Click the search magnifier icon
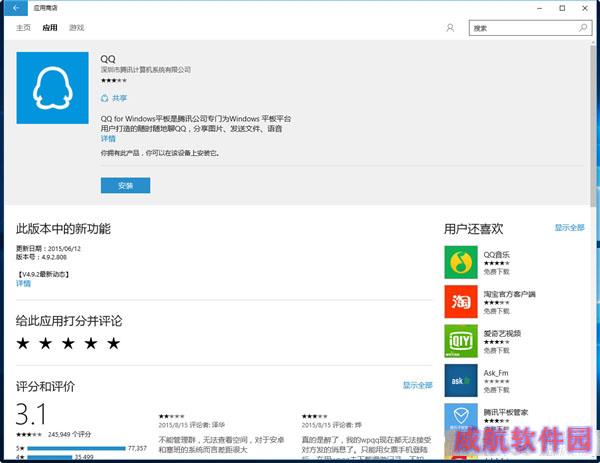600x463 pixels. 583,28
